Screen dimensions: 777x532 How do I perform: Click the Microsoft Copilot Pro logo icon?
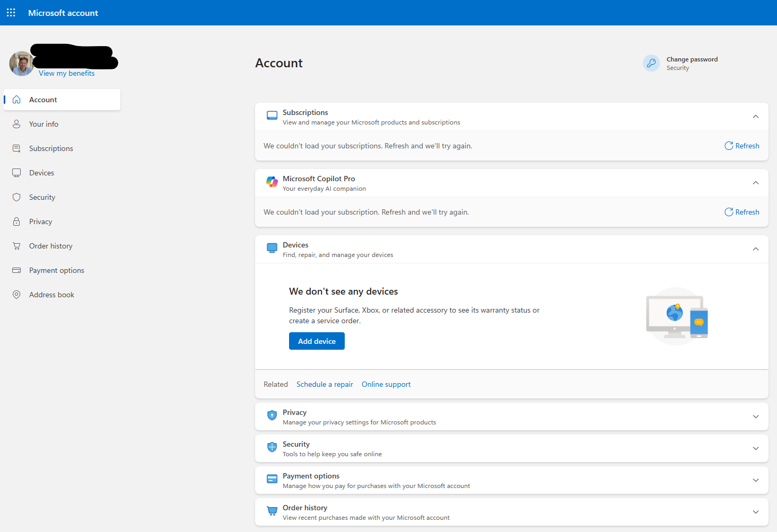(x=272, y=182)
